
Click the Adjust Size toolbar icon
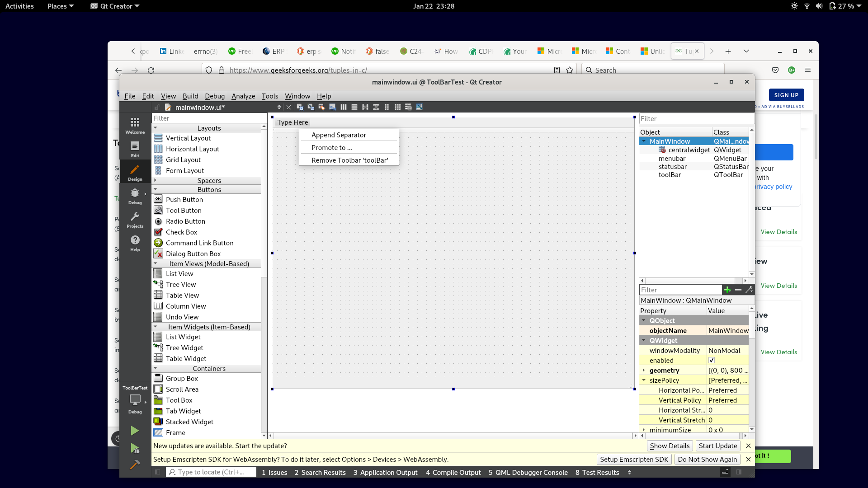click(419, 107)
